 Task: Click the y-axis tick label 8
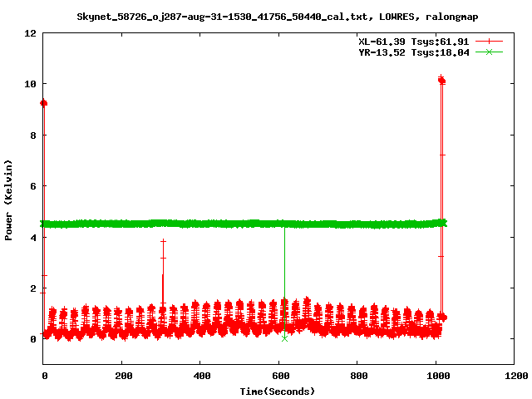[33, 135]
